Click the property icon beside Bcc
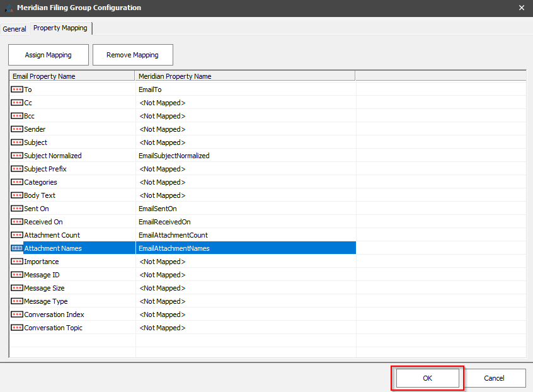 [x=16, y=116]
